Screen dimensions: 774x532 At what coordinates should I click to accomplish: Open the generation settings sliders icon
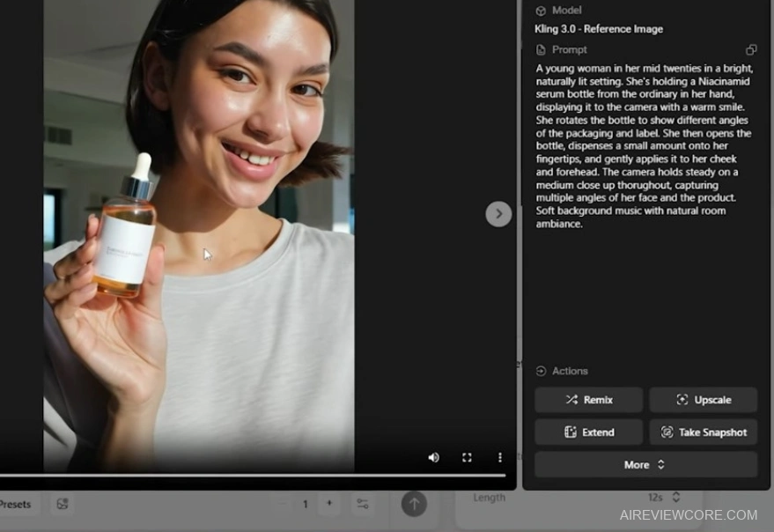coord(362,504)
